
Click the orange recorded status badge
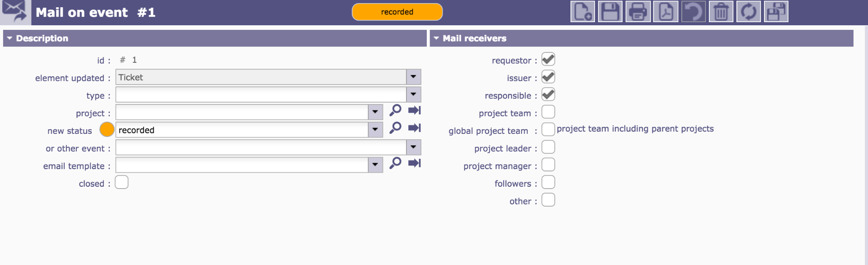(397, 12)
